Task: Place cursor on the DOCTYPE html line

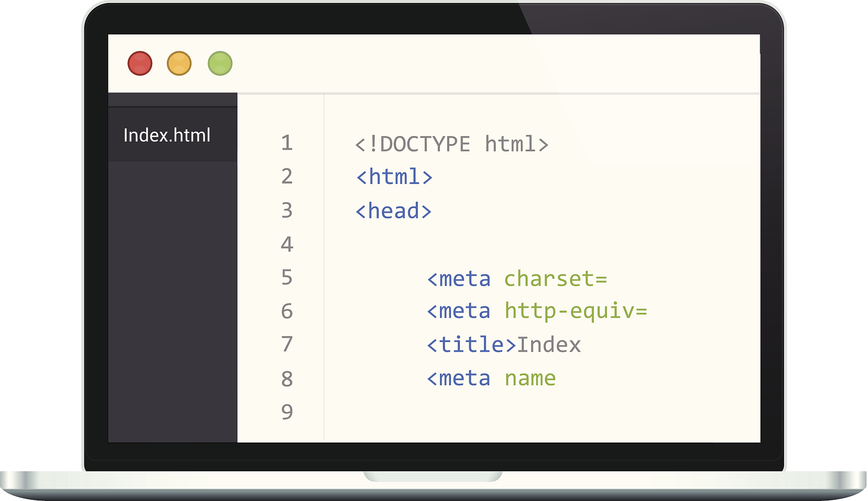Action: tap(452, 144)
